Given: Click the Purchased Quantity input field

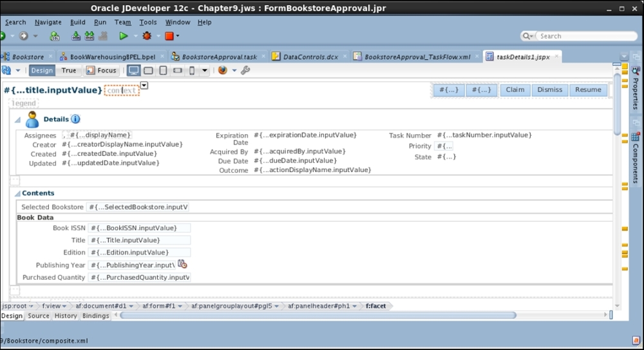Looking at the screenshot, I should (x=139, y=277).
